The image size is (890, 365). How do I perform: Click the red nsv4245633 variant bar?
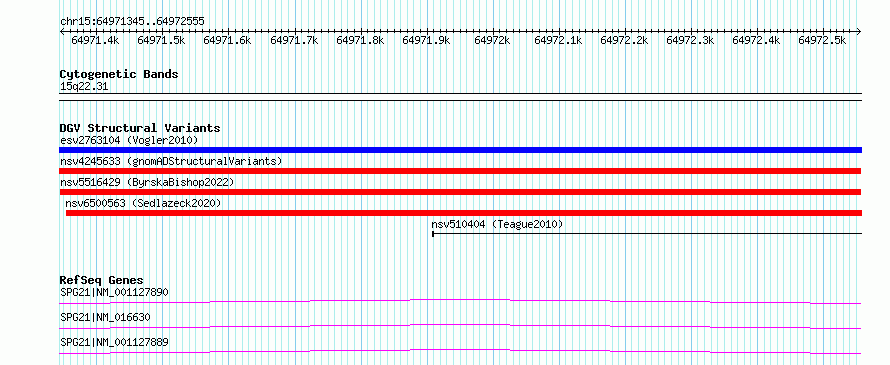pos(460,171)
